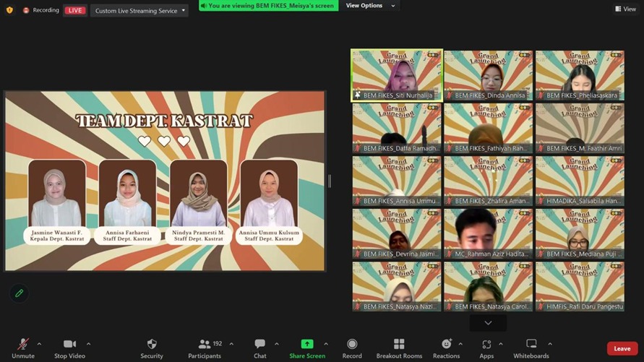
Task: Expand audio options arrow beside Unmute
Action: (x=39, y=344)
